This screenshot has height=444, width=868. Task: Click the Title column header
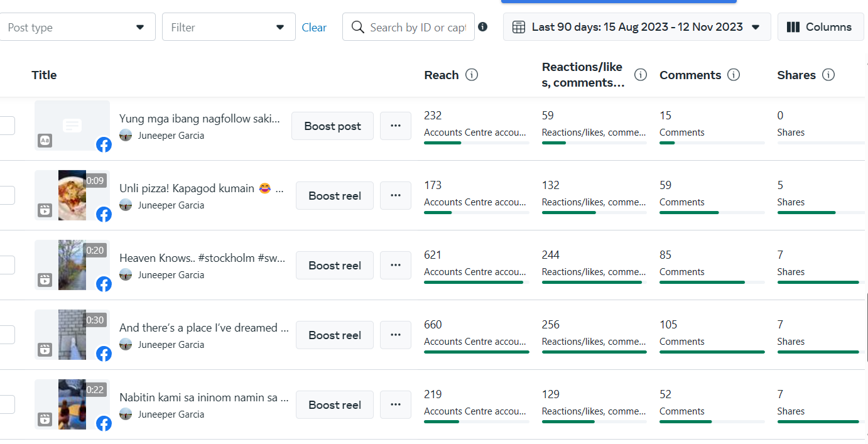44,75
